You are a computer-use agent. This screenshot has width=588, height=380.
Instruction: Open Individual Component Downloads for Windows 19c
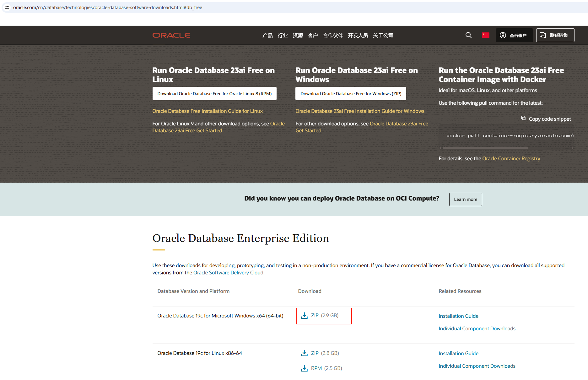[x=477, y=328]
